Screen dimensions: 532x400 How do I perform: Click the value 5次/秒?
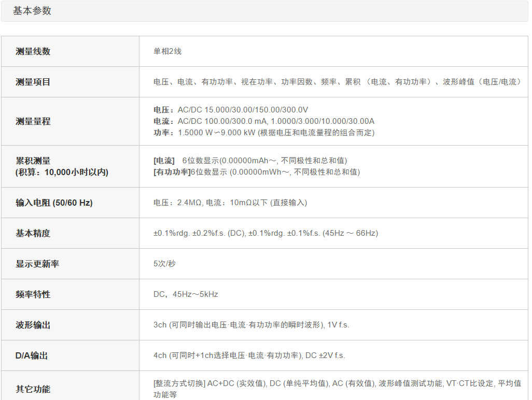pos(164,264)
